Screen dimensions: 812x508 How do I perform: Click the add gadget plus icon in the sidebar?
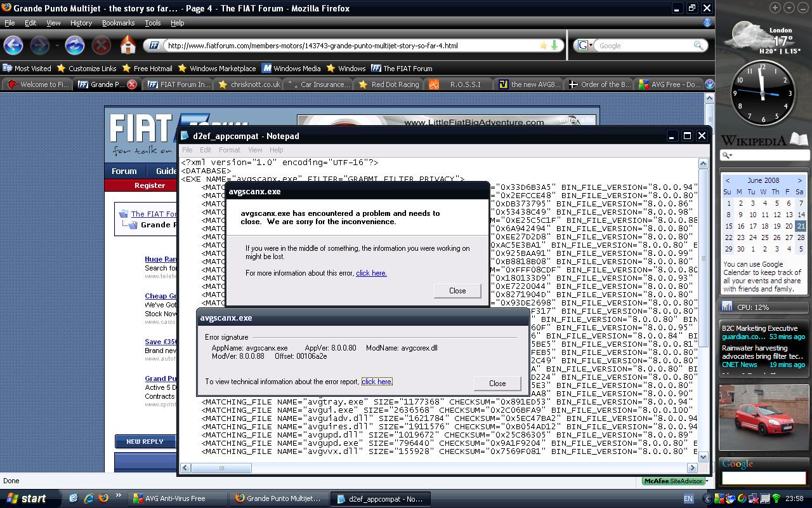(x=775, y=8)
